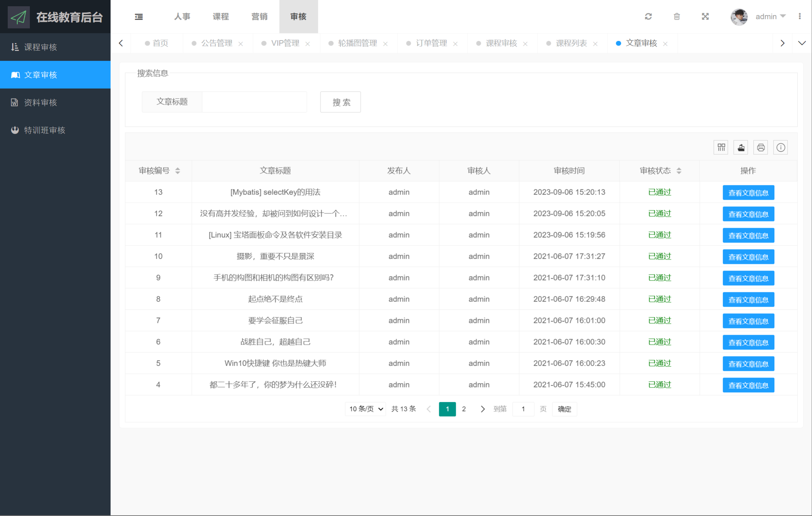
Task: Open the 10 条/页 page size dropdown
Action: point(365,409)
